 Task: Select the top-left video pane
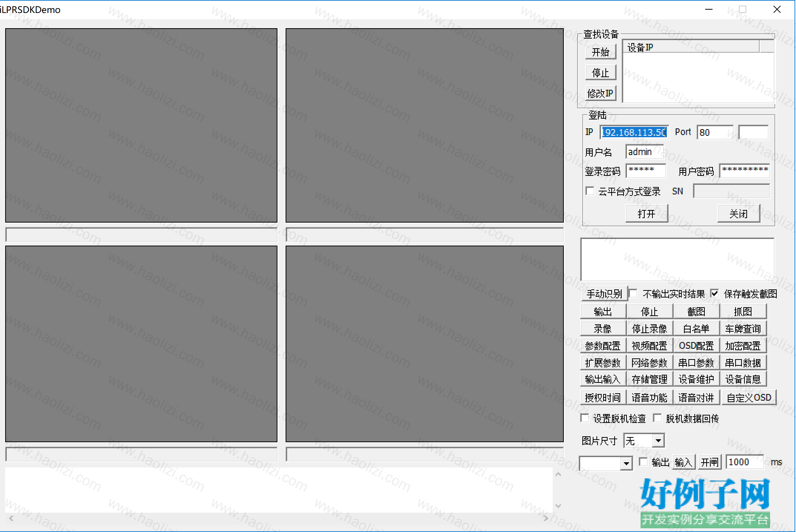click(x=141, y=125)
